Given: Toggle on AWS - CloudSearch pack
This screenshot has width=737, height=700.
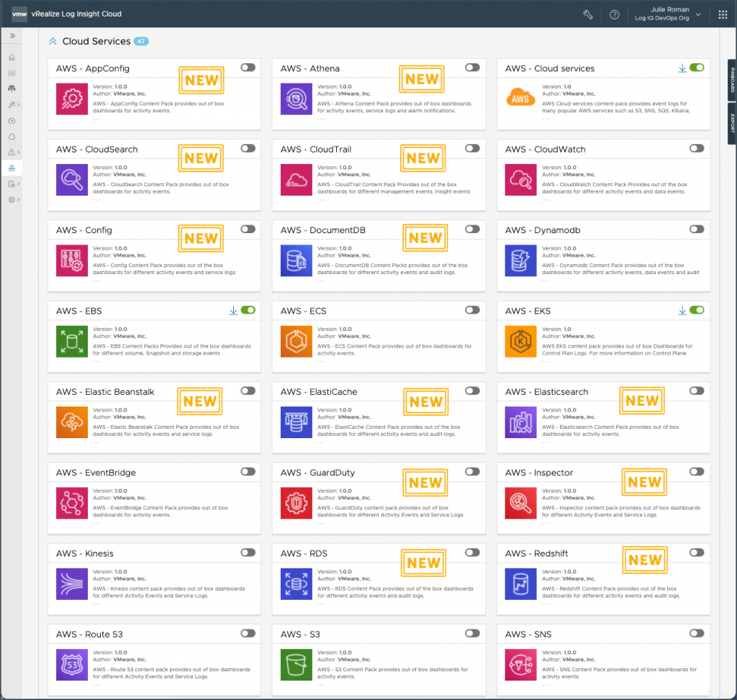Looking at the screenshot, I should pyautogui.click(x=248, y=148).
